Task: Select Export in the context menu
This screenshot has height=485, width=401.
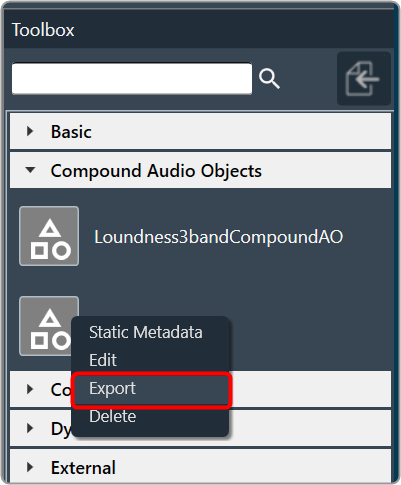Action: (112, 388)
